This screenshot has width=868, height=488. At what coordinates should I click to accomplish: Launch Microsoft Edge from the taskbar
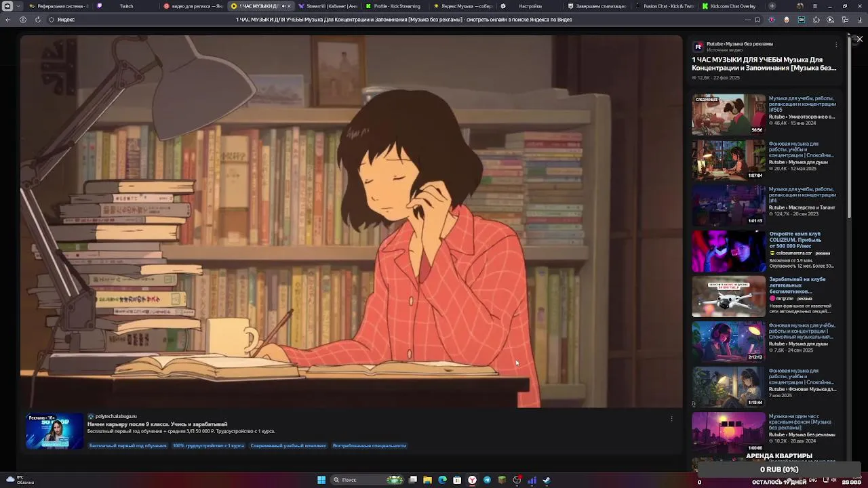tap(442, 480)
